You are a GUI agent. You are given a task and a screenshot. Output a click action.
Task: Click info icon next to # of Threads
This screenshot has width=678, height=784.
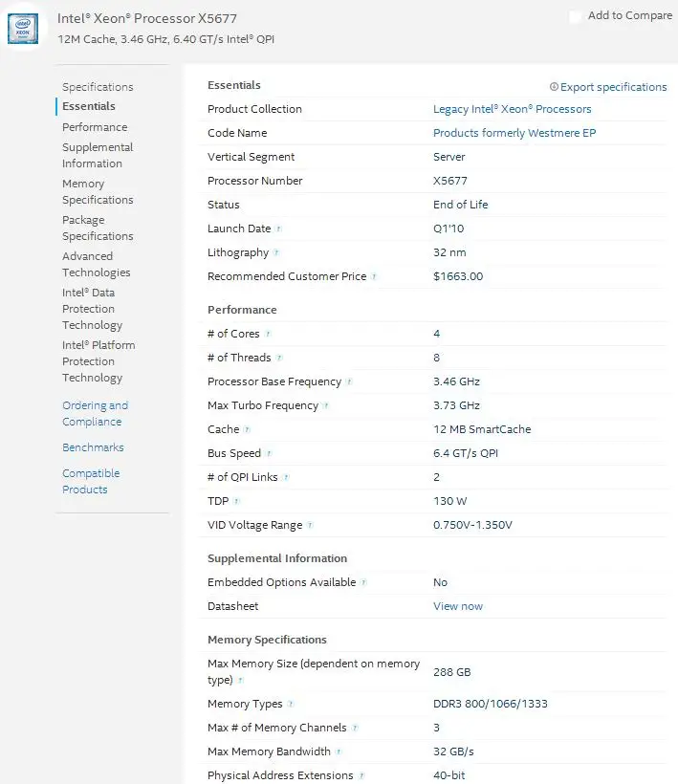[279, 358]
